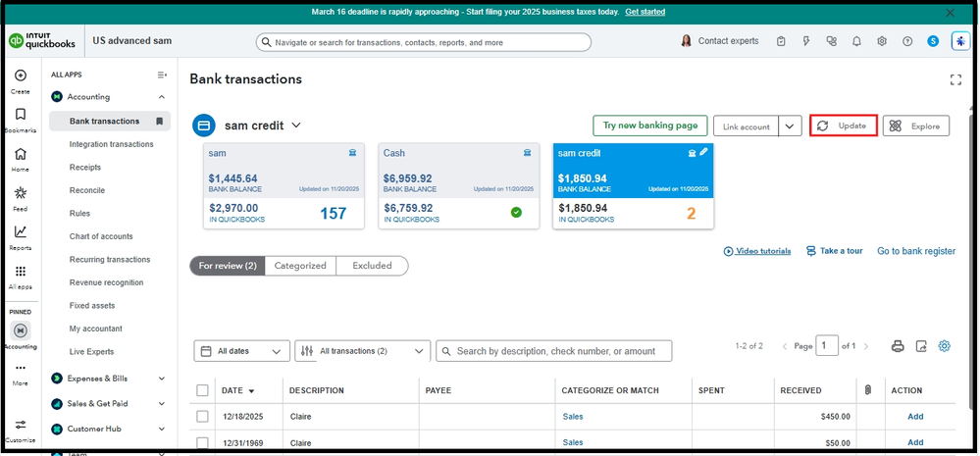Screen dimensions: 980x456
Task: Switch to the Categorized tab
Action: [x=300, y=266]
